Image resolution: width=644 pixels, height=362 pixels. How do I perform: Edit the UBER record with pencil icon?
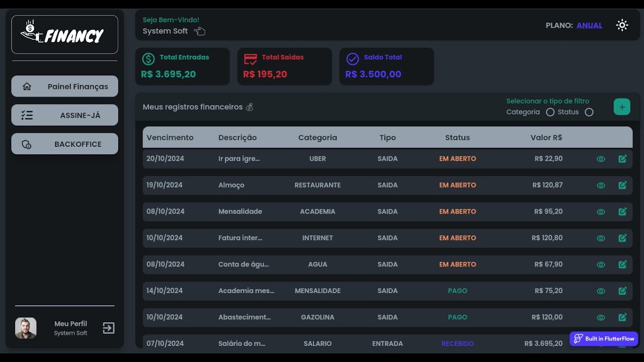622,159
